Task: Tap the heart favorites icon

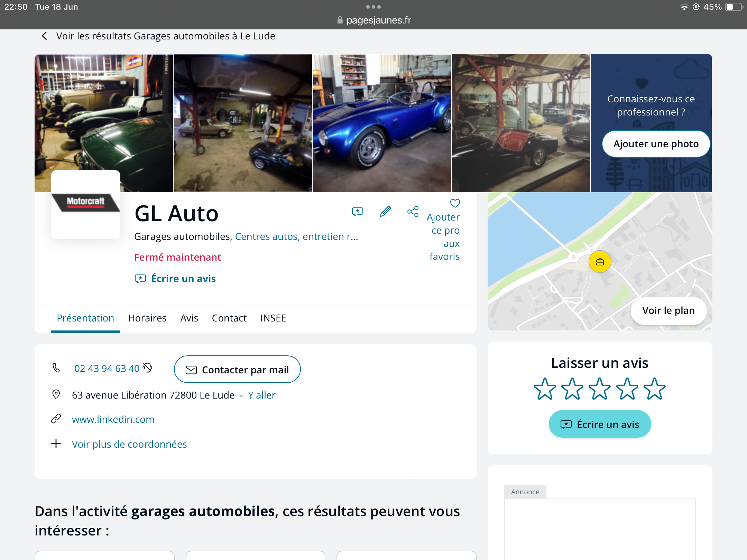Action: pos(455,203)
